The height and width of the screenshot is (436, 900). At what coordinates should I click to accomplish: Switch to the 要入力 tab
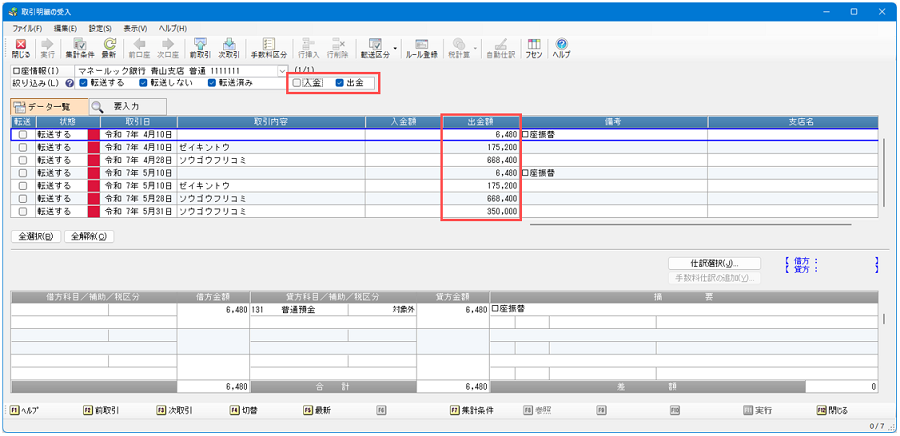(128, 107)
